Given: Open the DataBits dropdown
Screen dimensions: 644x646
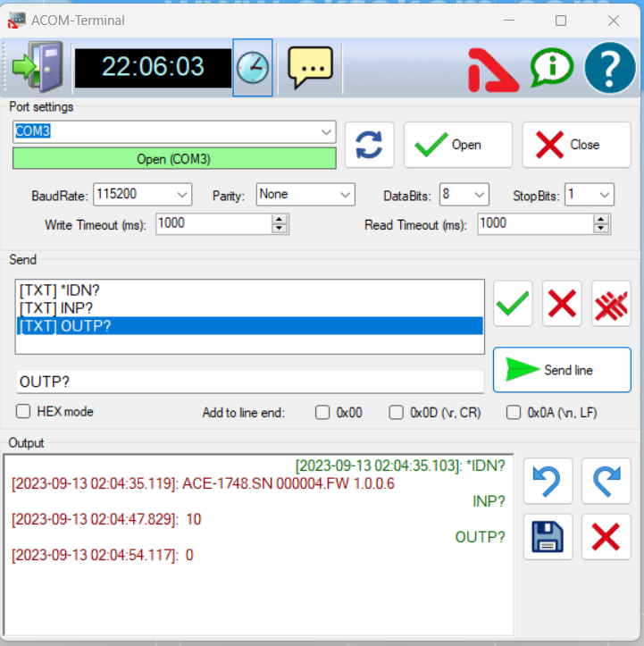Looking at the screenshot, I should point(480,195).
